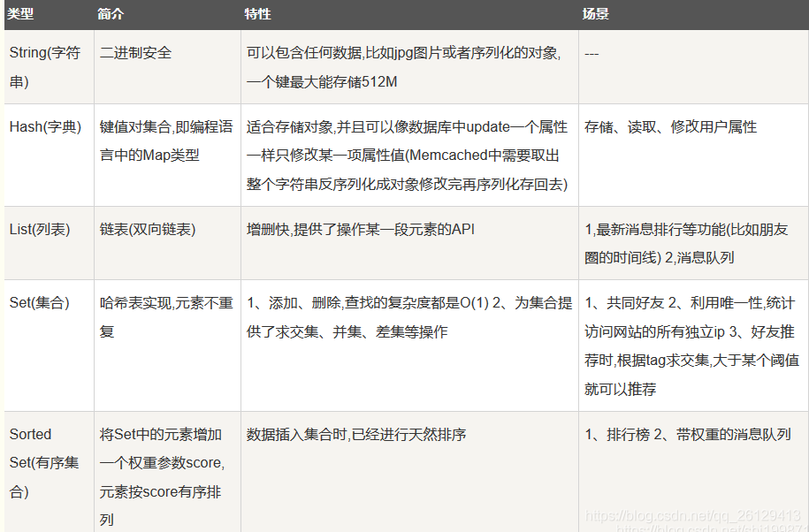
Task: Click the 增删快 API feature cell
Action: 409,243
